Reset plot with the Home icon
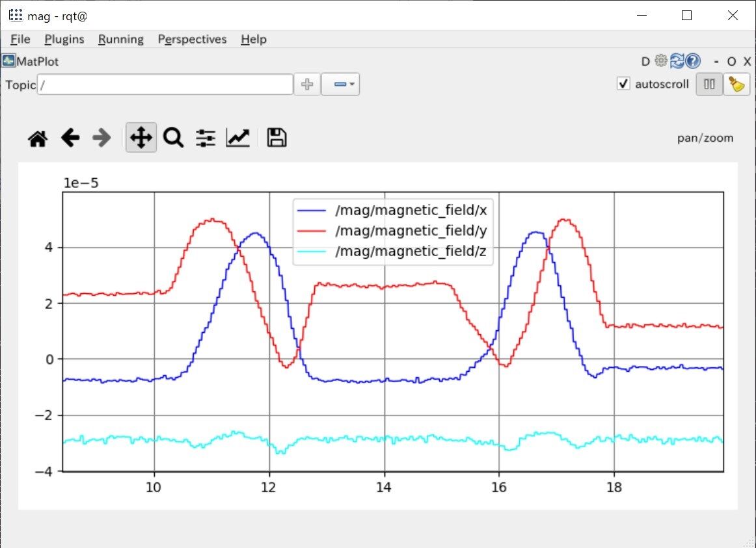This screenshot has width=756, height=548. (38, 138)
